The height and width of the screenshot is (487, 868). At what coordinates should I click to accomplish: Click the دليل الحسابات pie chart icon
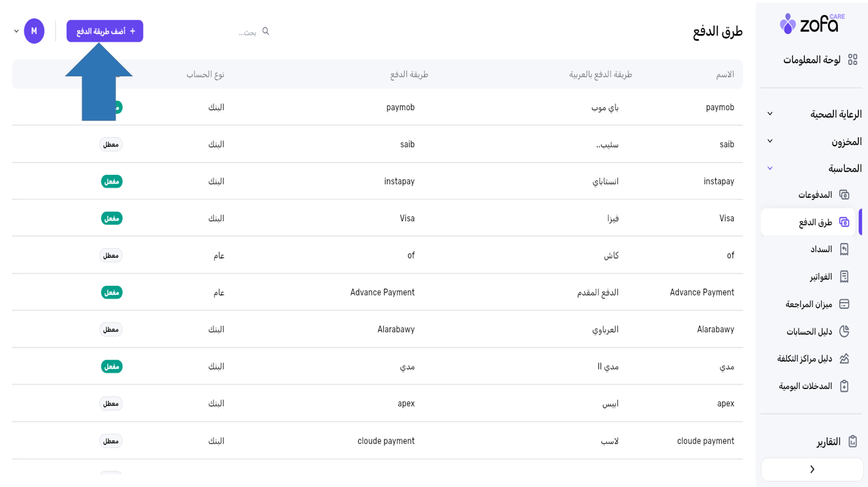[x=844, y=332]
